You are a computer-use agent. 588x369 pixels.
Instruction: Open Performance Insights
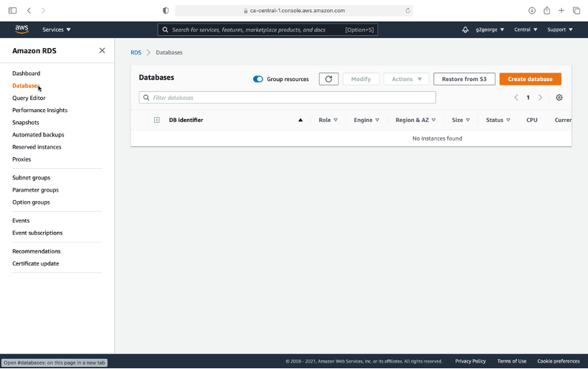tap(39, 110)
